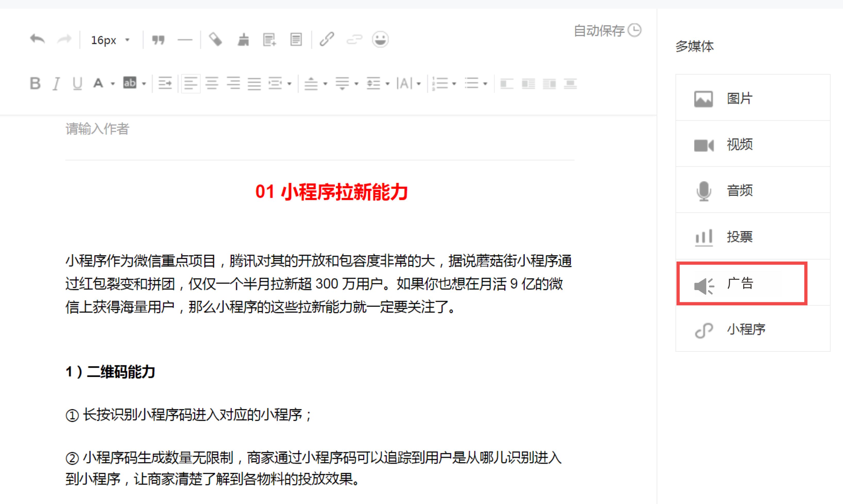
Task: Expand the line spacing options
Action: (x=387, y=84)
